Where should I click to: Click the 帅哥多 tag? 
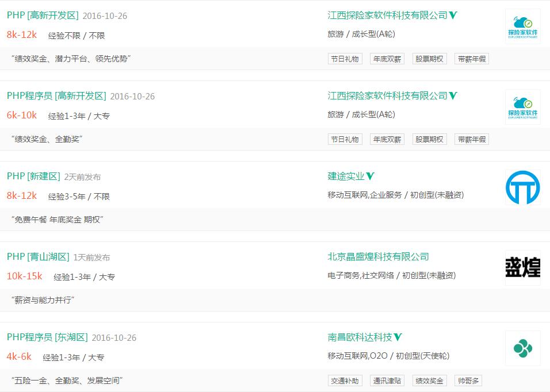click(x=468, y=381)
